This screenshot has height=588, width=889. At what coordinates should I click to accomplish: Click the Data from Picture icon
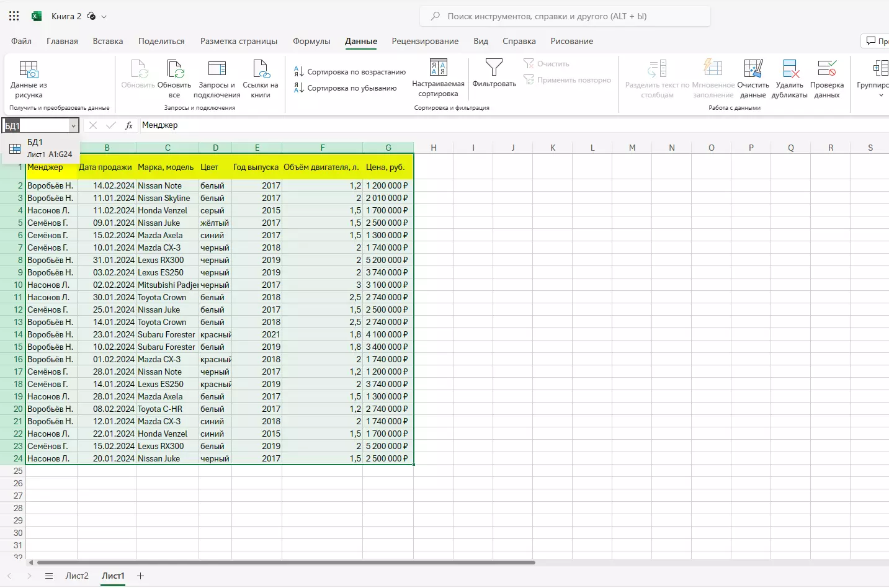pyautogui.click(x=29, y=69)
